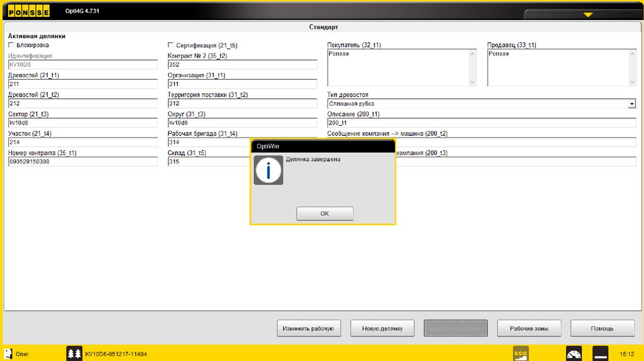The width and height of the screenshot is (644, 361).
Task: Toggle the Сертификация (21_t5) checkbox
Action: [x=171, y=45]
